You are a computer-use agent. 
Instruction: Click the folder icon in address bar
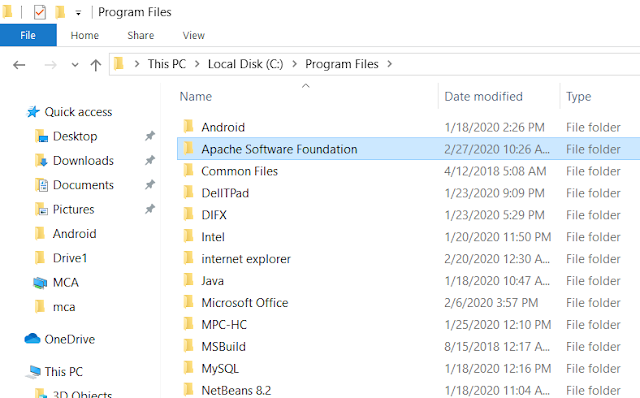tap(119, 64)
